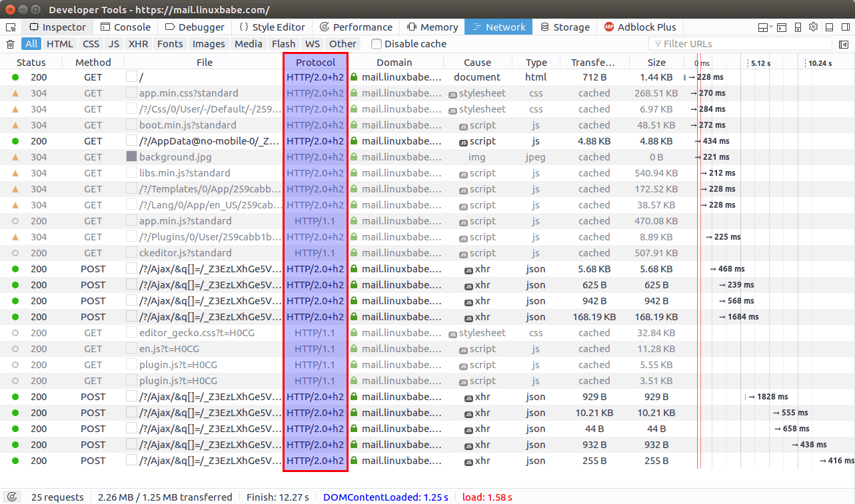Image resolution: width=855 pixels, height=504 pixels.
Task: Sort by the Type column header
Action: [x=536, y=63]
